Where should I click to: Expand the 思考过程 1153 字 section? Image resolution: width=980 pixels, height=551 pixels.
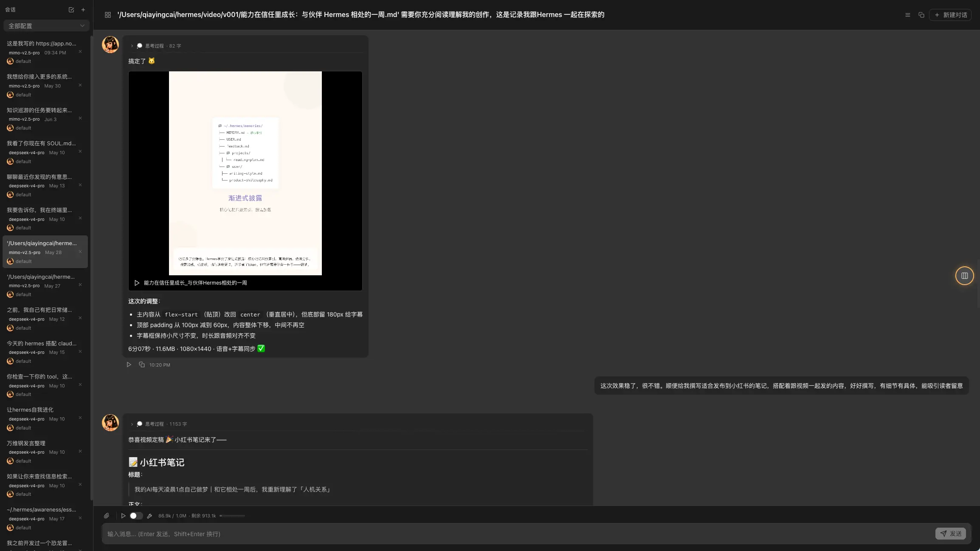(x=159, y=424)
